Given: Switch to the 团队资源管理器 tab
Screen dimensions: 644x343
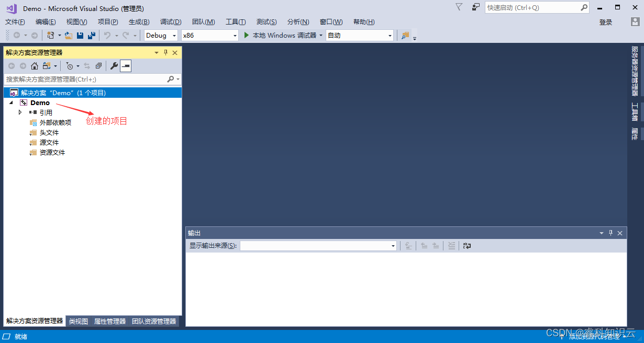Looking at the screenshot, I should point(154,321).
